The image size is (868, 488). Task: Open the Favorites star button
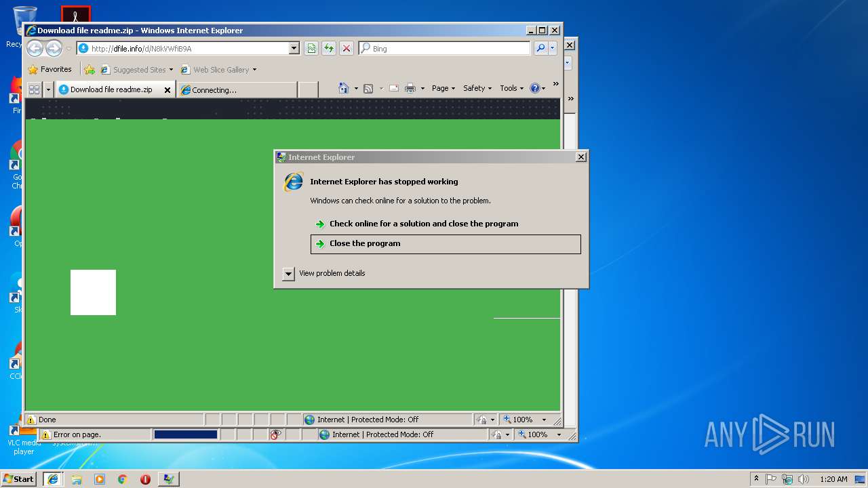[50, 69]
